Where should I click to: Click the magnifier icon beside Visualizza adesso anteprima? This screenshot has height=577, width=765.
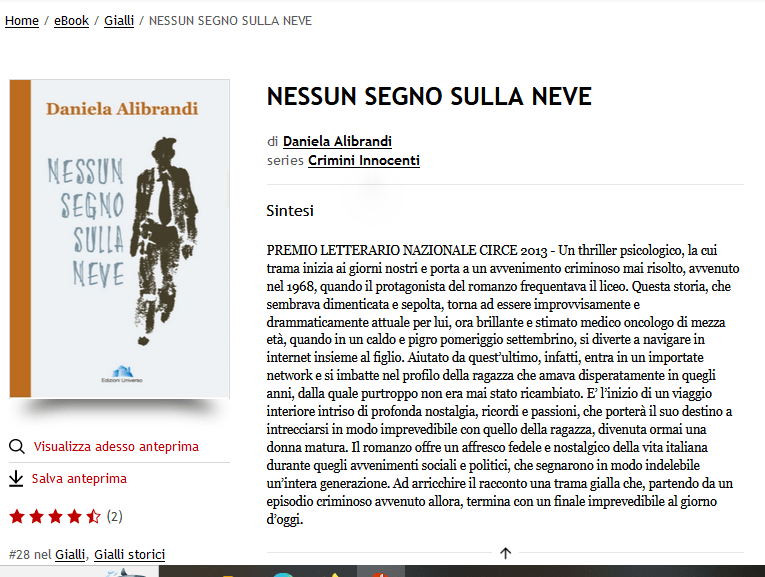tap(17, 446)
